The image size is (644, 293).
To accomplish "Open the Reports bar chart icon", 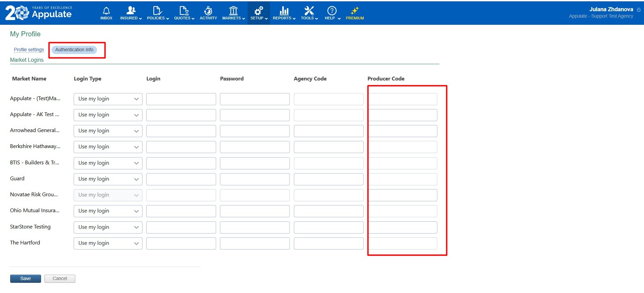I will coord(284,11).
